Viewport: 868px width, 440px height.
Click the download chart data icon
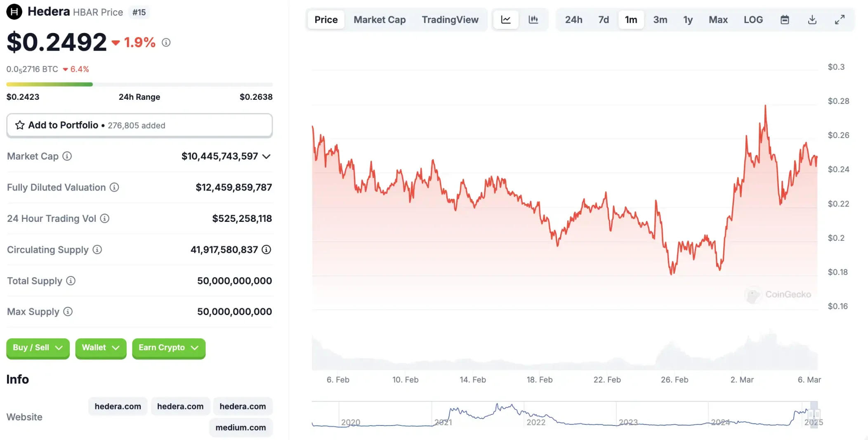[812, 19]
